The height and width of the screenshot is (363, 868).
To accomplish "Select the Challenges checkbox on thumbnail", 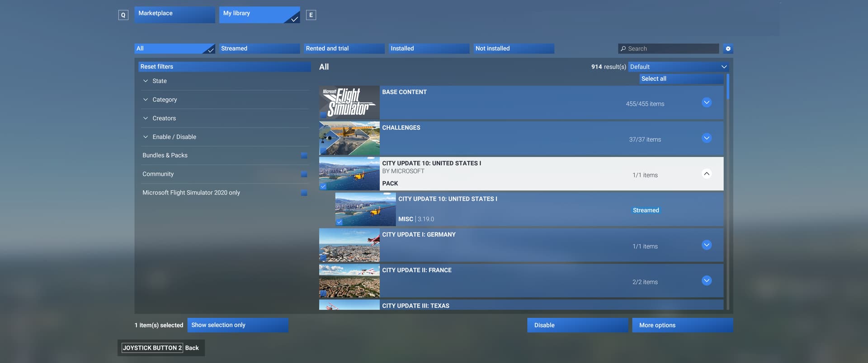I will (323, 151).
